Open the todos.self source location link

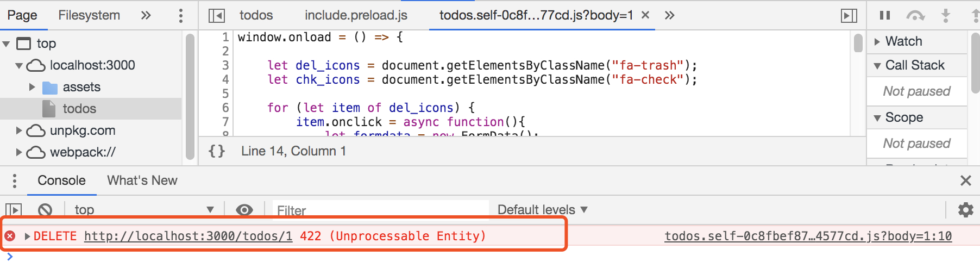pos(808,236)
